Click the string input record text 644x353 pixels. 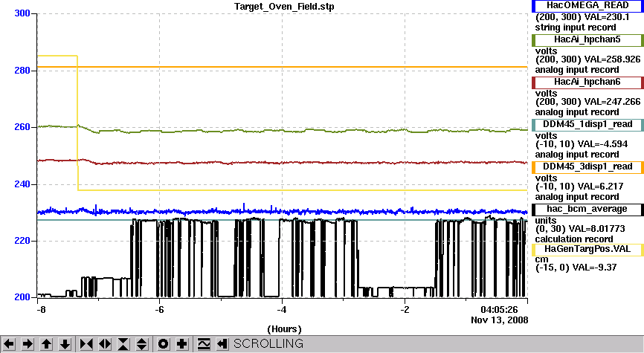[576, 27]
